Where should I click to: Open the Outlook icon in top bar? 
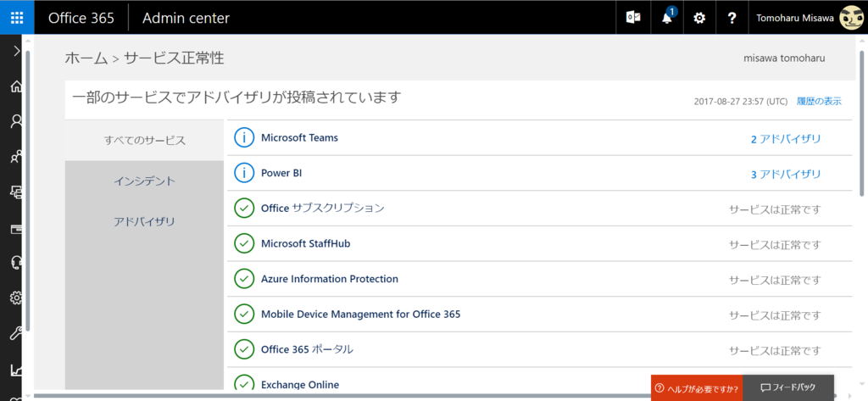tap(633, 18)
